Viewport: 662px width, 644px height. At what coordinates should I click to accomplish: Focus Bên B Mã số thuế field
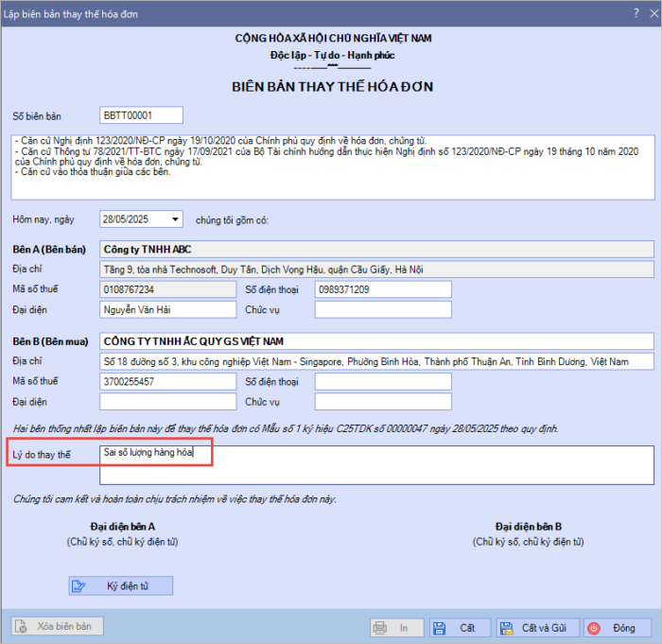[x=166, y=382]
